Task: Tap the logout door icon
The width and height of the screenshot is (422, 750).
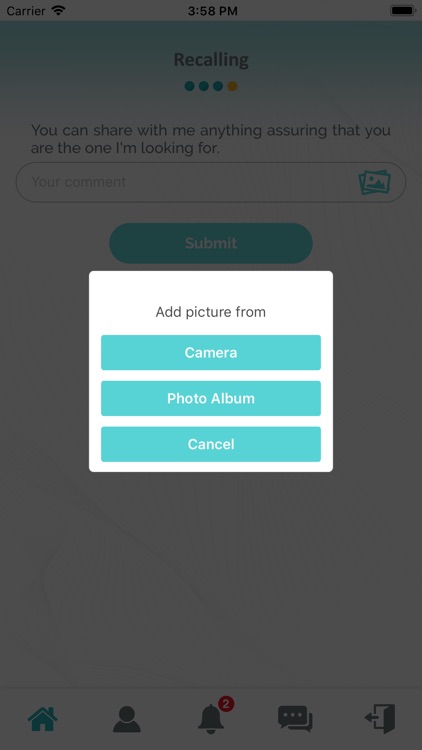Action: [x=380, y=718]
